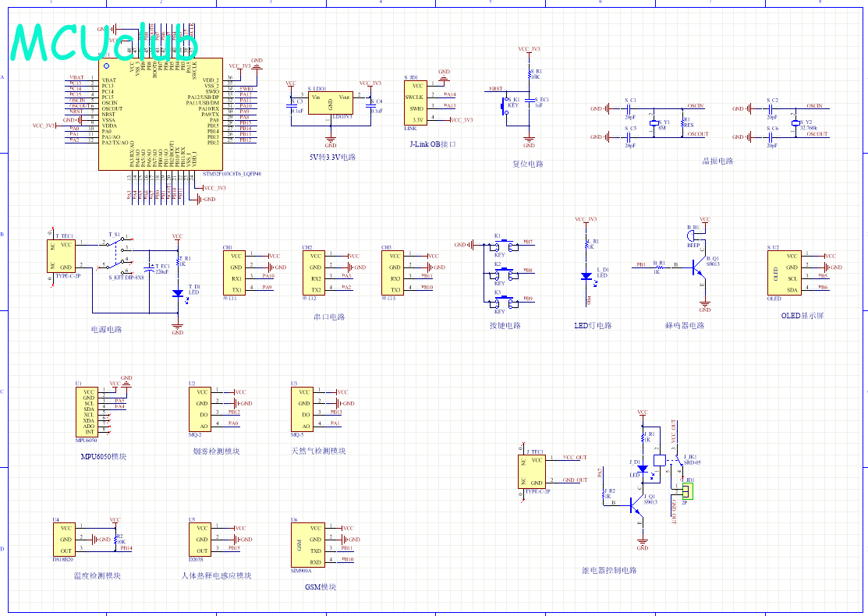Click the reset circuit K1 key switch
868x616 pixels.
[507, 107]
